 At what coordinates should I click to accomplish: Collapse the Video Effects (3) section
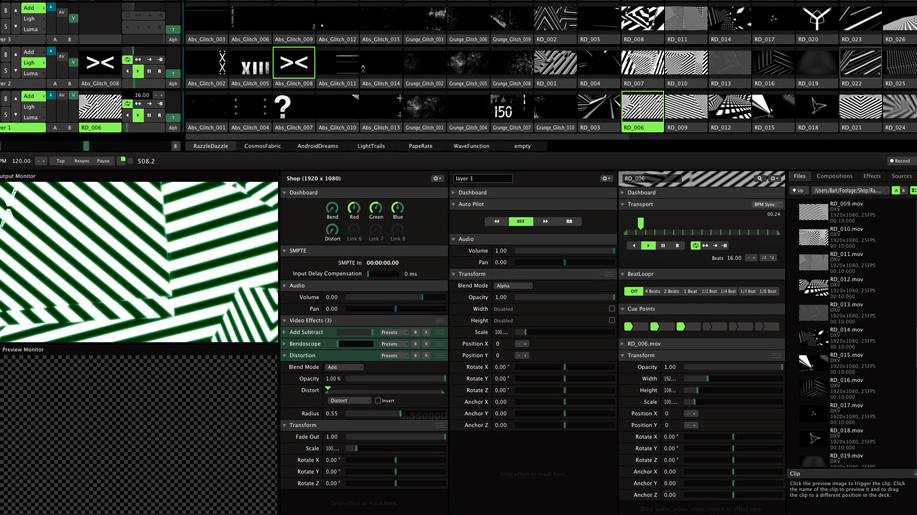[285, 320]
